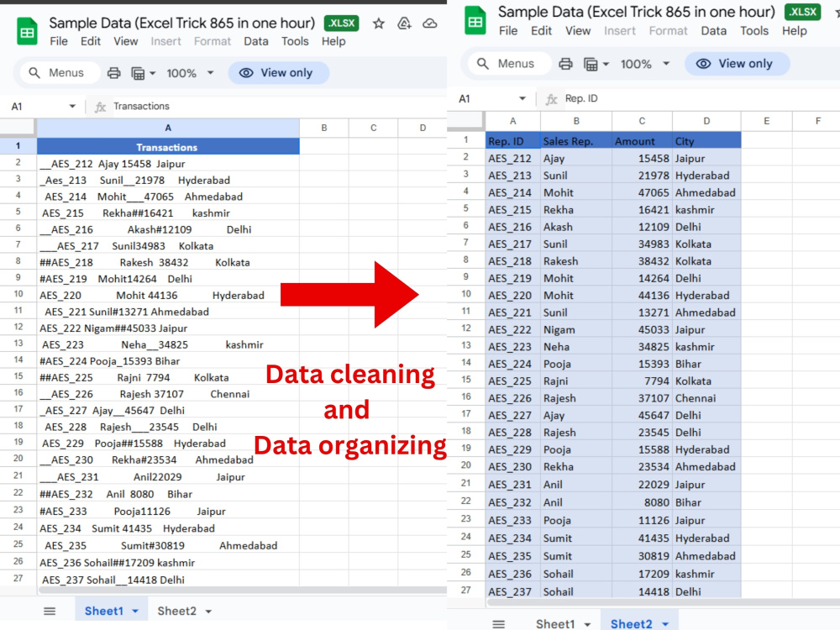
Task: Click Chennai cell in right window
Action: 706,398
